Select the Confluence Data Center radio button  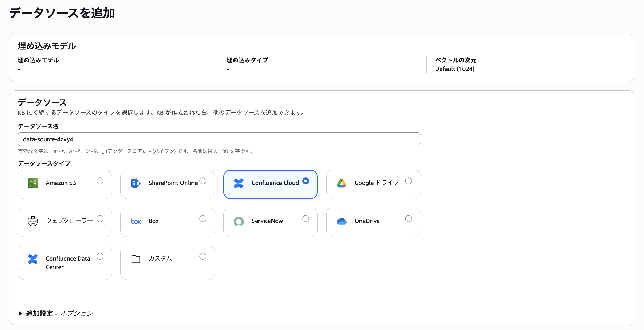tap(100, 256)
